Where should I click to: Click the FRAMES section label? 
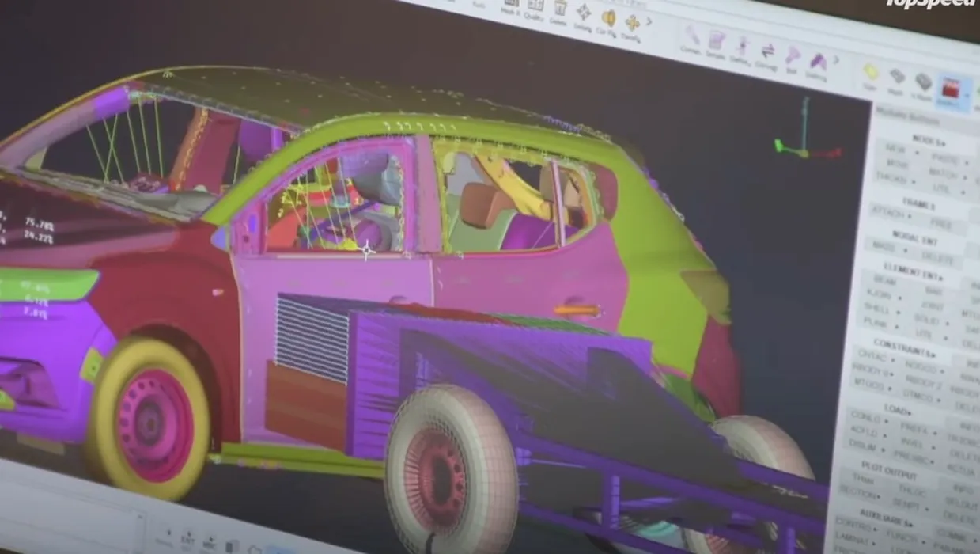tap(918, 204)
